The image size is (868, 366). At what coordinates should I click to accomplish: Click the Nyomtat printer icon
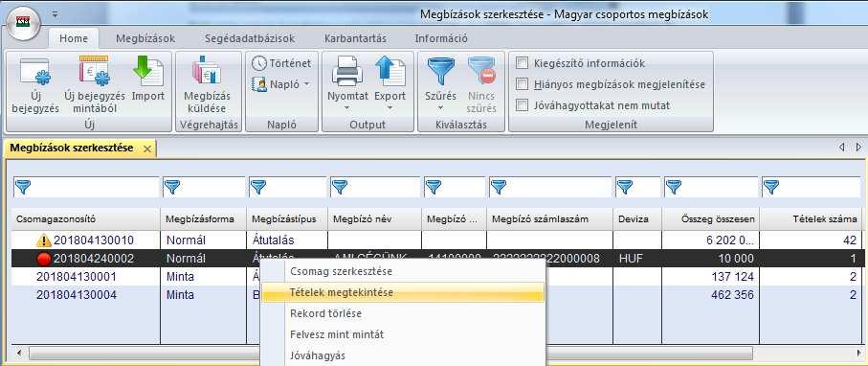point(347,72)
